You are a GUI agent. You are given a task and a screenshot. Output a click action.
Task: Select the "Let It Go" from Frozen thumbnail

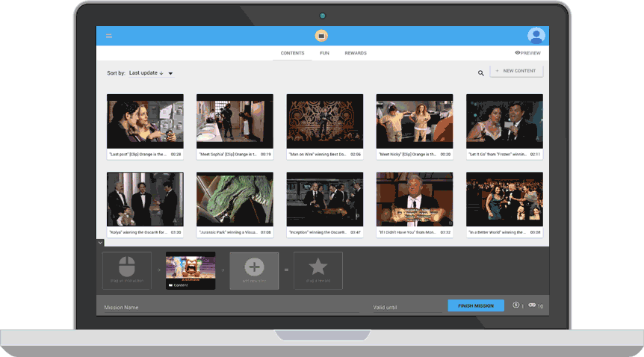(504, 121)
